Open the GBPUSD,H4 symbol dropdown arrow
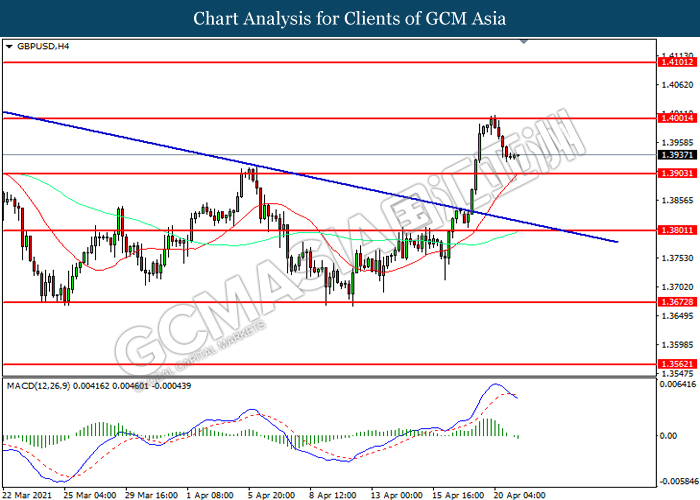The image size is (700, 500). click(x=9, y=46)
